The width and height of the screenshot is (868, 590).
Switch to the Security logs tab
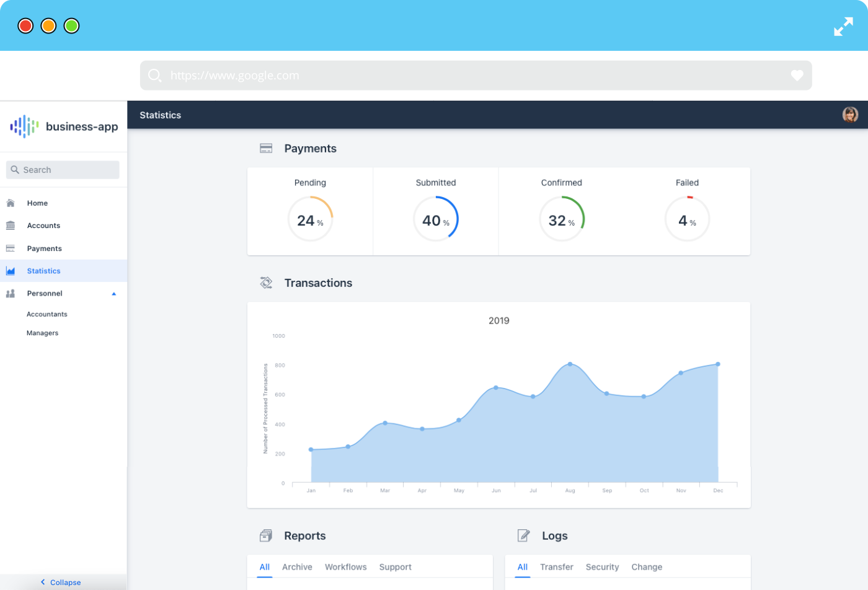tap(602, 567)
